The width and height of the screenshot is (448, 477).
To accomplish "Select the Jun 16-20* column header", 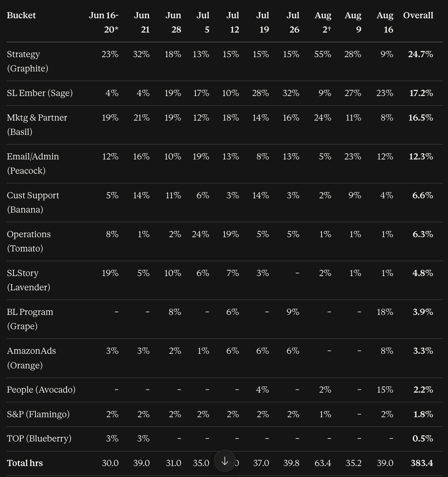I will tap(104, 22).
